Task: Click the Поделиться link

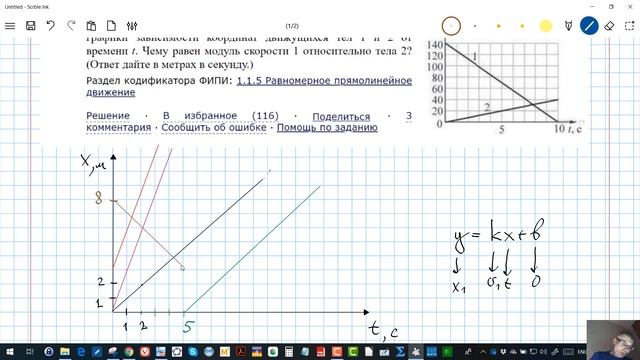Action: [341, 117]
